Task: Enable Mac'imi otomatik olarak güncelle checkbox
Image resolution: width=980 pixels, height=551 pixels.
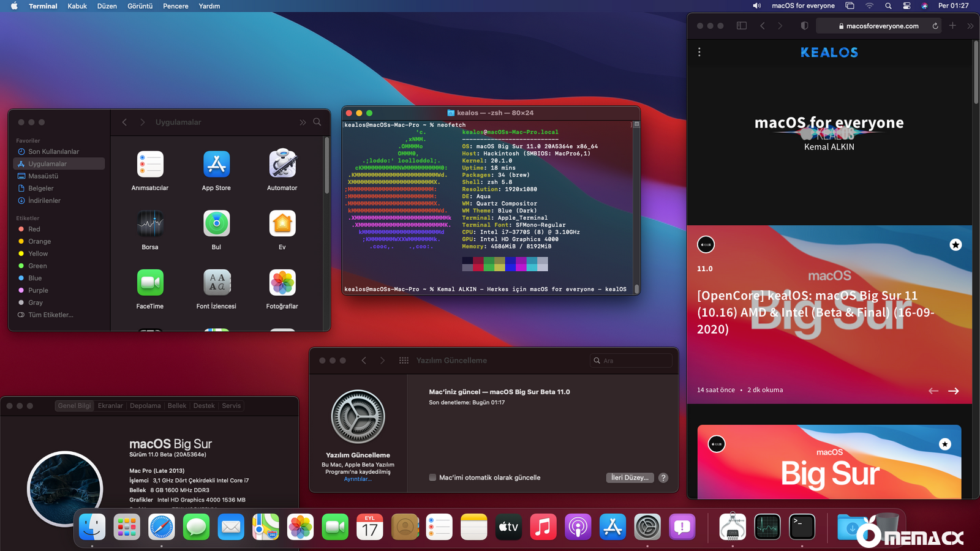Action: coord(432,478)
